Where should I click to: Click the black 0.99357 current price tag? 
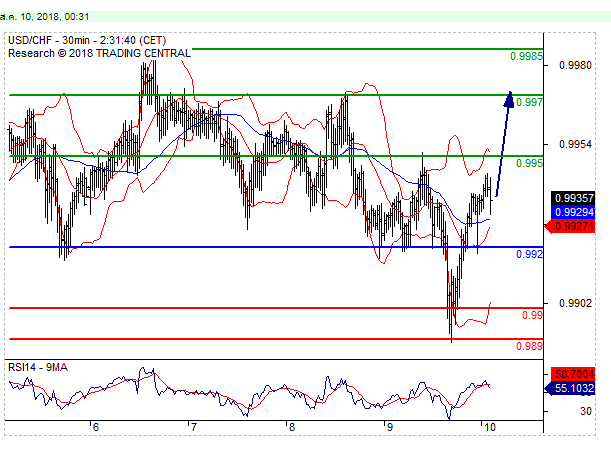tap(573, 198)
